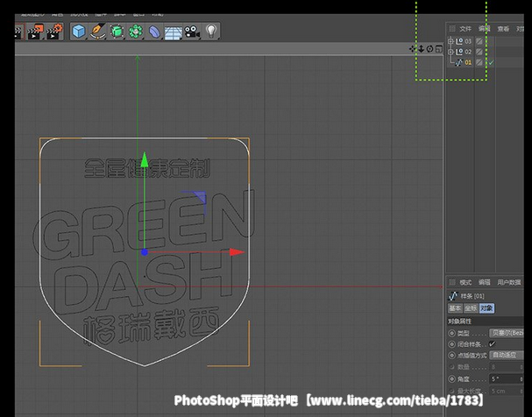Add a Floor environment object
The width and height of the screenshot is (532, 417).
click(174, 32)
